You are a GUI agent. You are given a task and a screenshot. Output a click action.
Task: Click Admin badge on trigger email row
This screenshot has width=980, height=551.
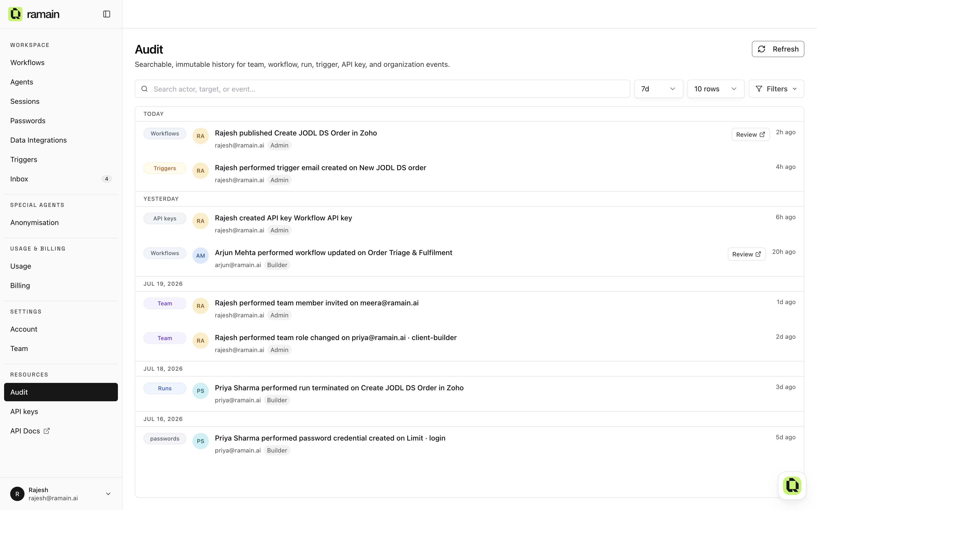click(x=279, y=180)
